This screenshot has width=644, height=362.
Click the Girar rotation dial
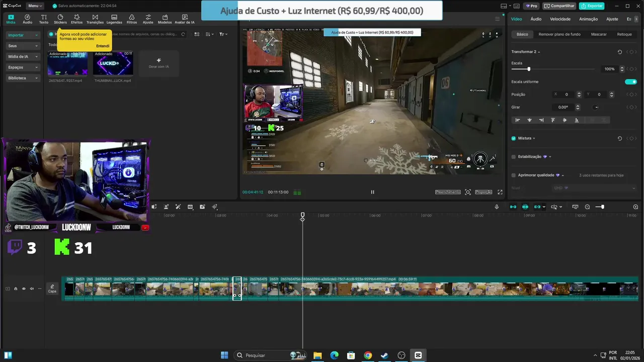coord(596,107)
